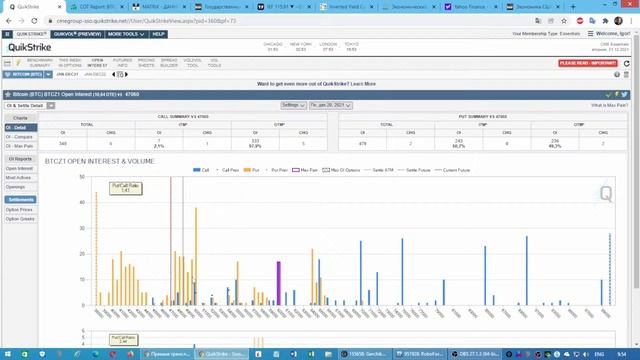Open the info icon below the refresh button
Image resolution: width=640 pixels, height=360 pixels.
[x=617, y=75]
